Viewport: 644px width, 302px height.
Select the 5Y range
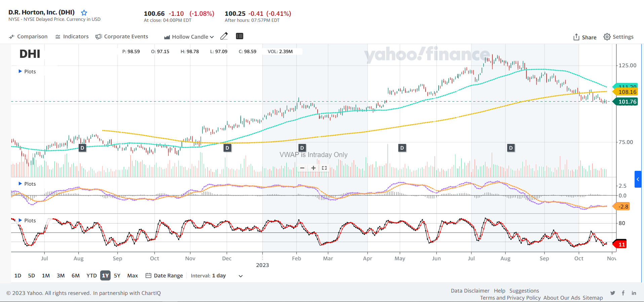[117, 275]
